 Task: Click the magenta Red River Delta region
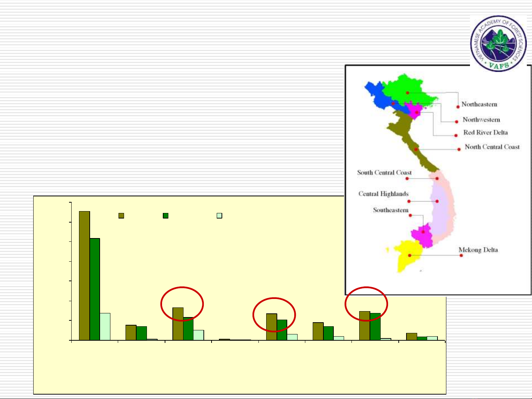[415, 110]
